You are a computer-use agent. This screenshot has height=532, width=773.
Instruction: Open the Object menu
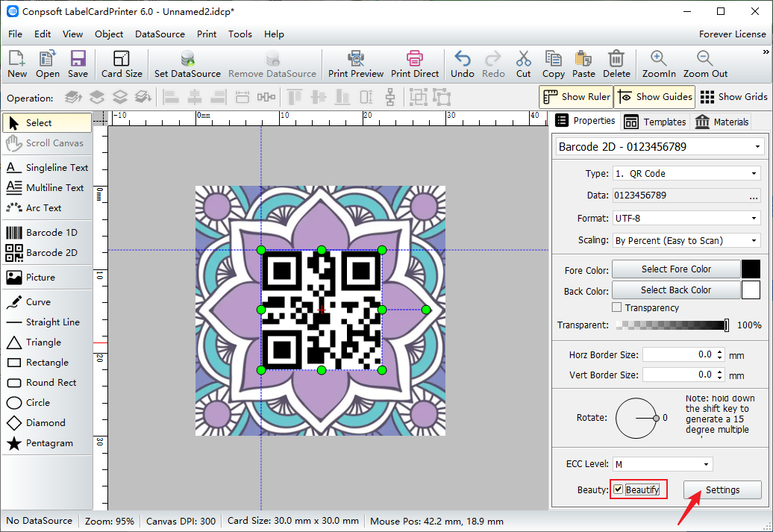point(109,34)
